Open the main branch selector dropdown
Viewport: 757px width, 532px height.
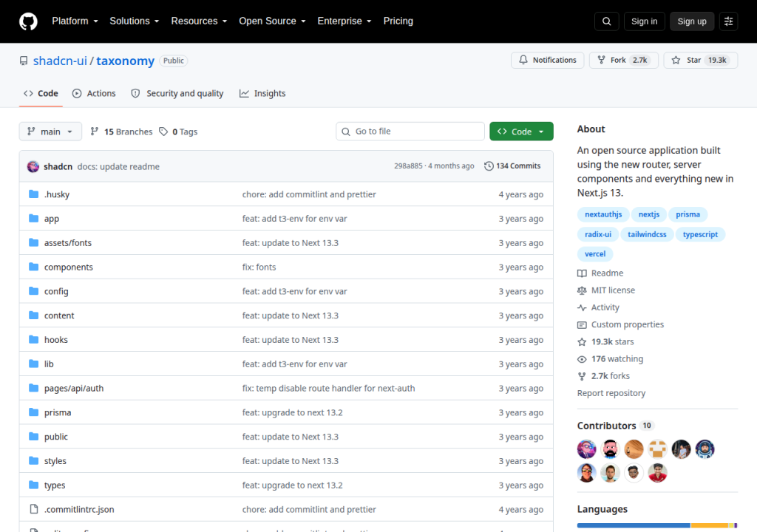(x=50, y=132)
